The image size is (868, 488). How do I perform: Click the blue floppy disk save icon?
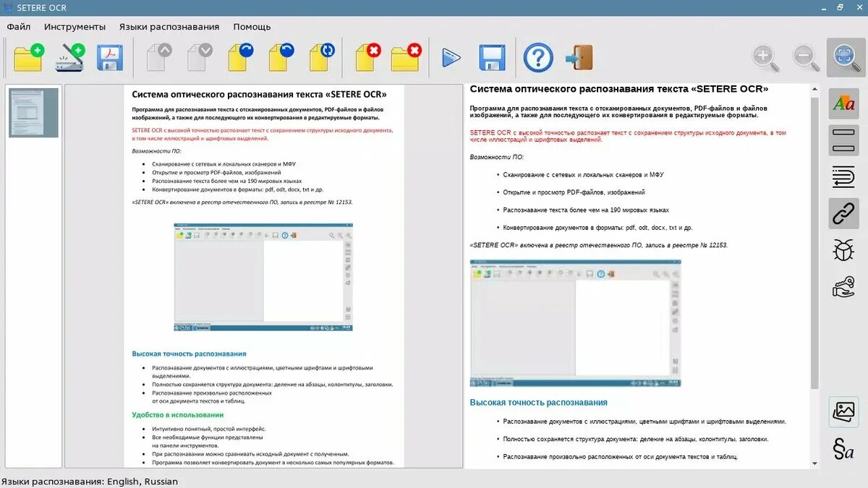[x=492, y=58]
